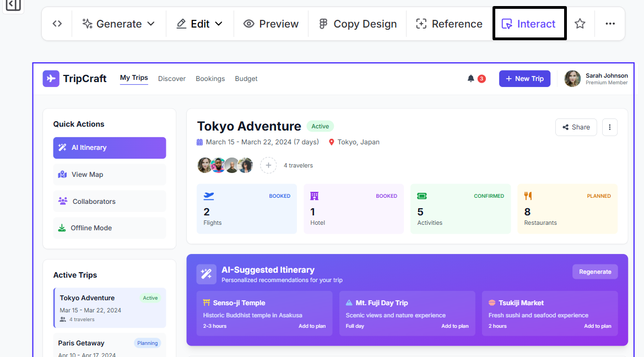Screen dimensions: 644x357
Task: Expand the Generate dropdown
Action: coord(118,24)
